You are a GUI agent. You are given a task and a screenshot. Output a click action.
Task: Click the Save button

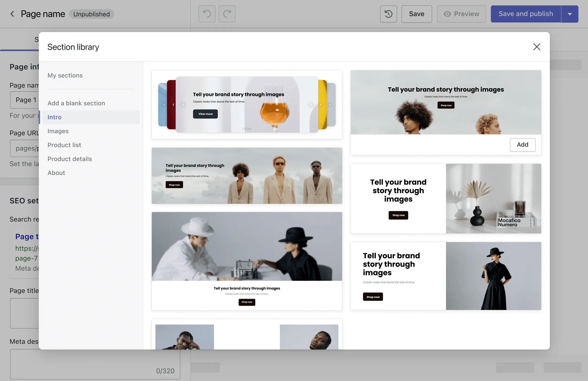416,14
